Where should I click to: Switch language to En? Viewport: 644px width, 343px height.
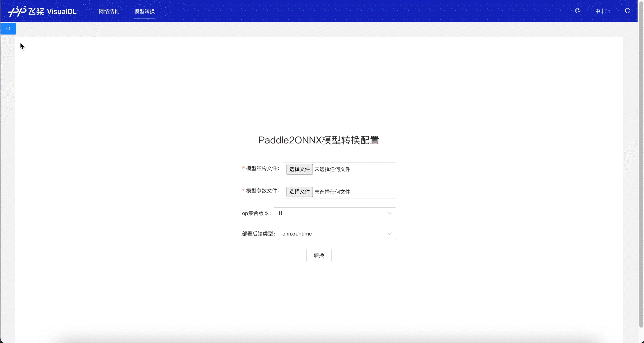pos(607,11)
